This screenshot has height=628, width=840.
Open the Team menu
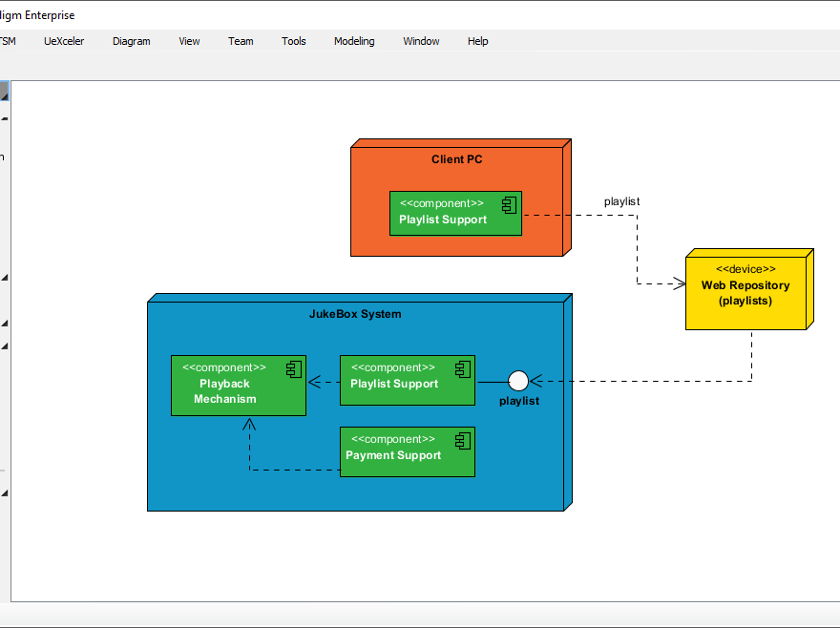241,41
